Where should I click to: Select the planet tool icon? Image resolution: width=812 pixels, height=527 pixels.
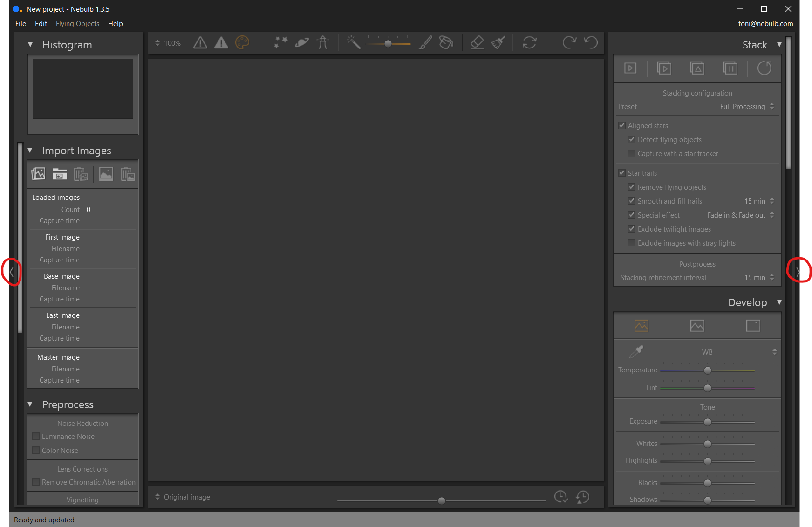click(x=302, y=43)
